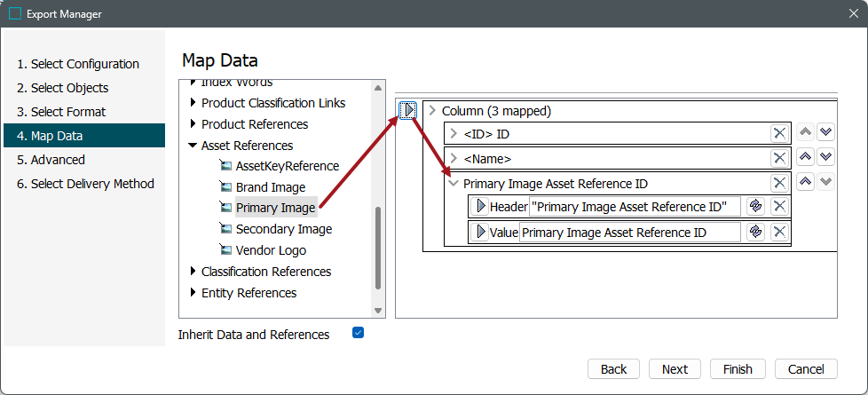The image size is (868, 395).
Task: Expand the Classification References node
Action: point(192,272)
